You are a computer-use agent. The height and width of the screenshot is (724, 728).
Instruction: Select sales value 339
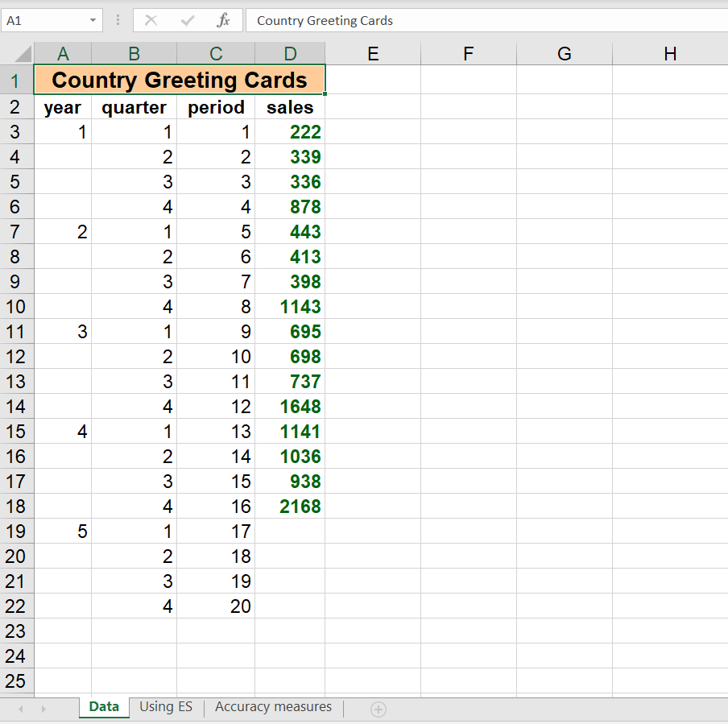[x=290, y=157]
